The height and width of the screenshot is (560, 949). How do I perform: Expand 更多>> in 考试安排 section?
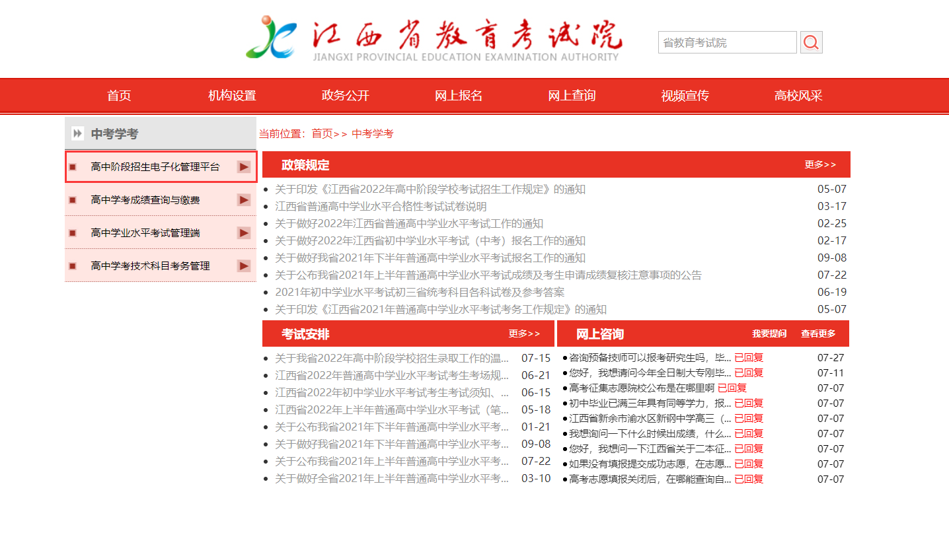(x=523, y=333)
